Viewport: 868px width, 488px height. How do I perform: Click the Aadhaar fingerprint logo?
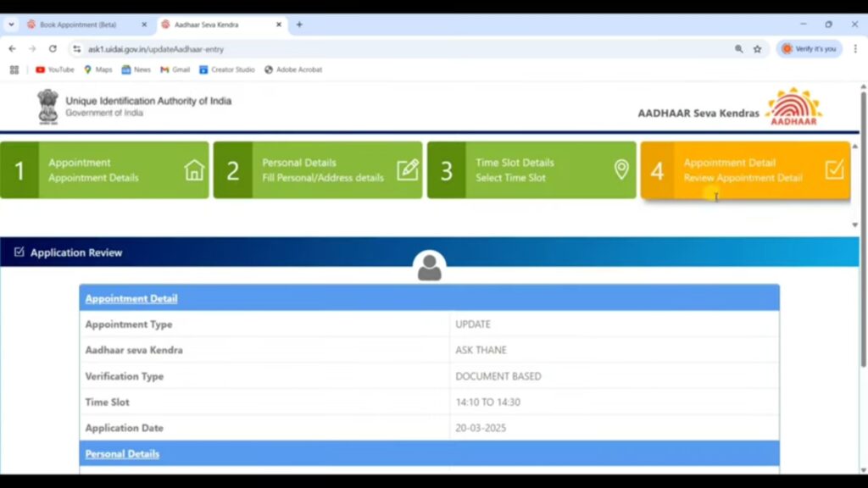tap(793, 106)
